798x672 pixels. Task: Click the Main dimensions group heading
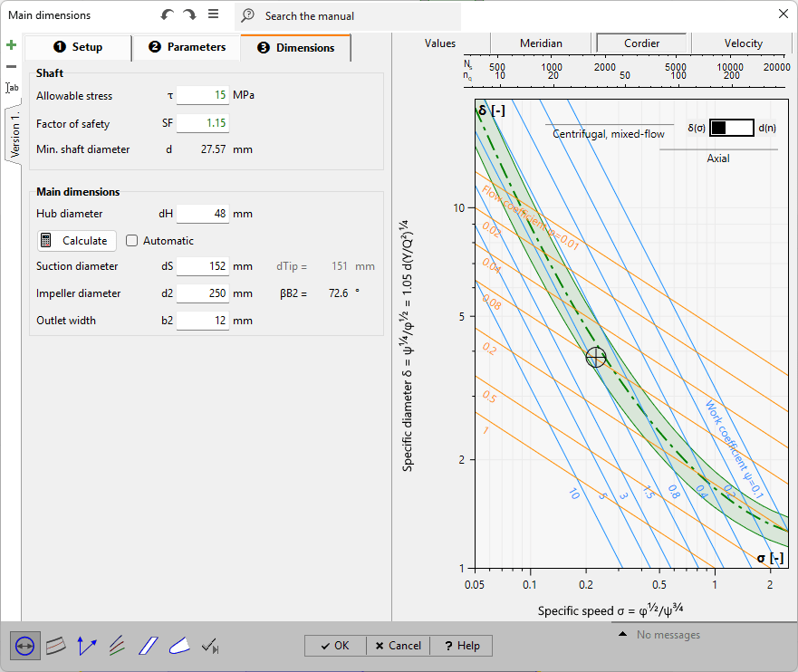point(78,192)
